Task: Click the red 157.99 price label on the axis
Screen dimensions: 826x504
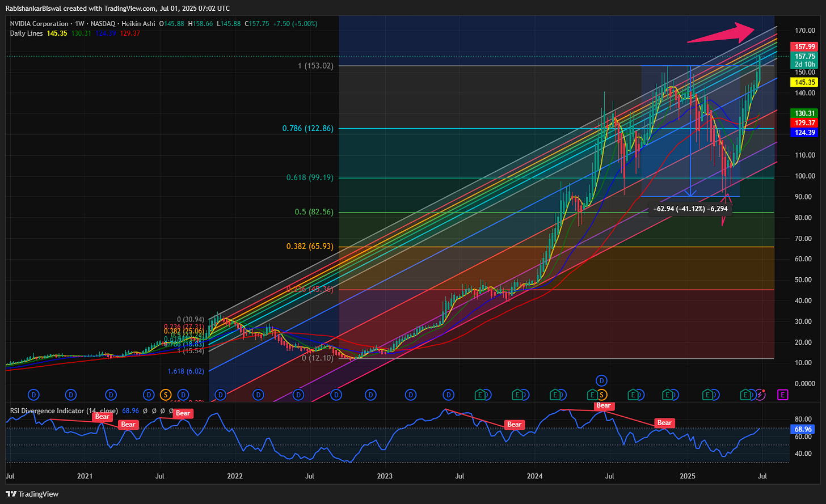Action: click(x=805, y=46)
